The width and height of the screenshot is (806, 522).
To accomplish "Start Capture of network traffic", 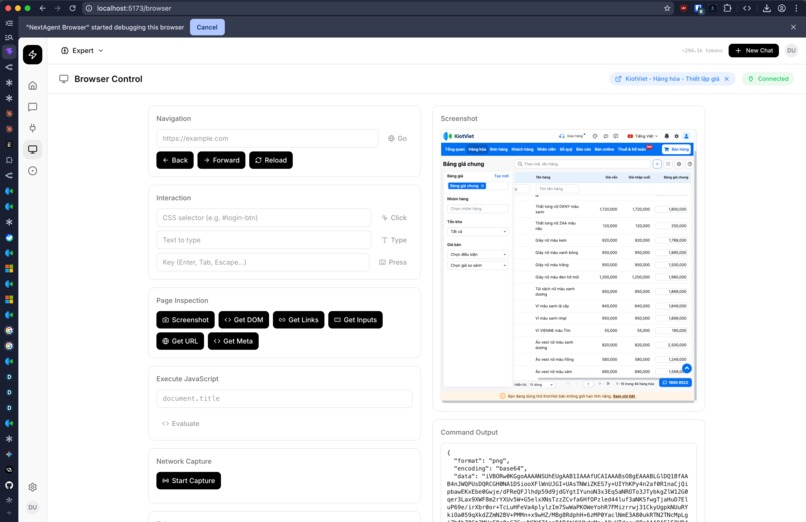I will coord(189,481).
